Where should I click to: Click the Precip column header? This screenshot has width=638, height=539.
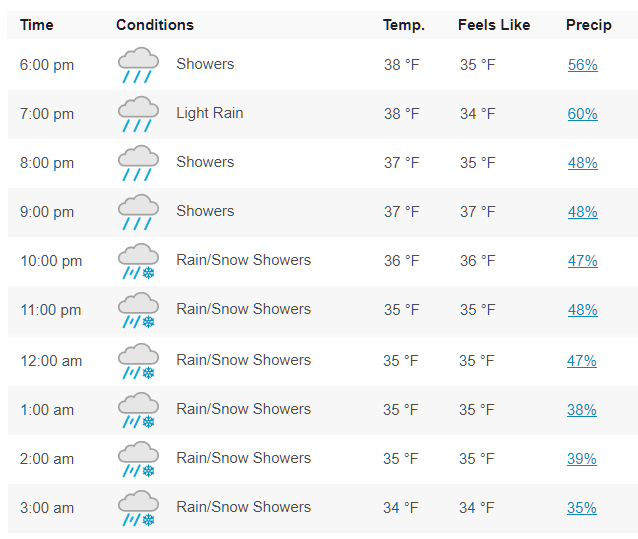[589, 25]
